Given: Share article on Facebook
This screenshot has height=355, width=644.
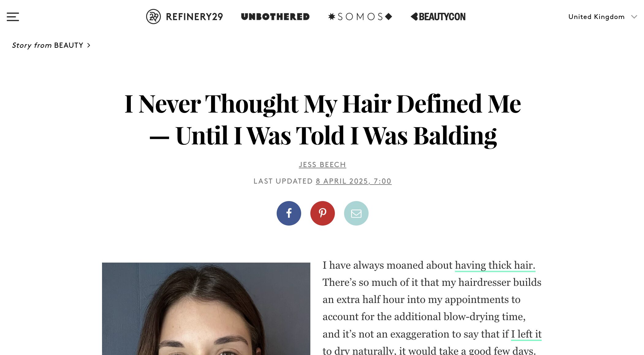Looking at the screenshot, I should 289,213.
